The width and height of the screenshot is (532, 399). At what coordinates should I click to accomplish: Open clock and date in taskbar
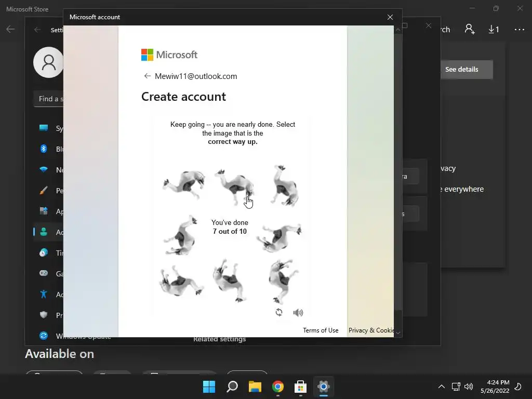pos(495,387)
